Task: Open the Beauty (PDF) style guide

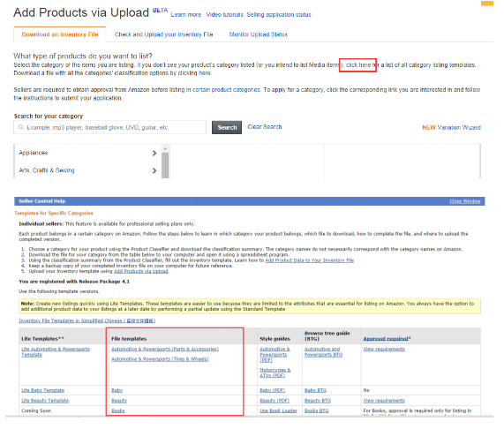Action: (275, 401)
